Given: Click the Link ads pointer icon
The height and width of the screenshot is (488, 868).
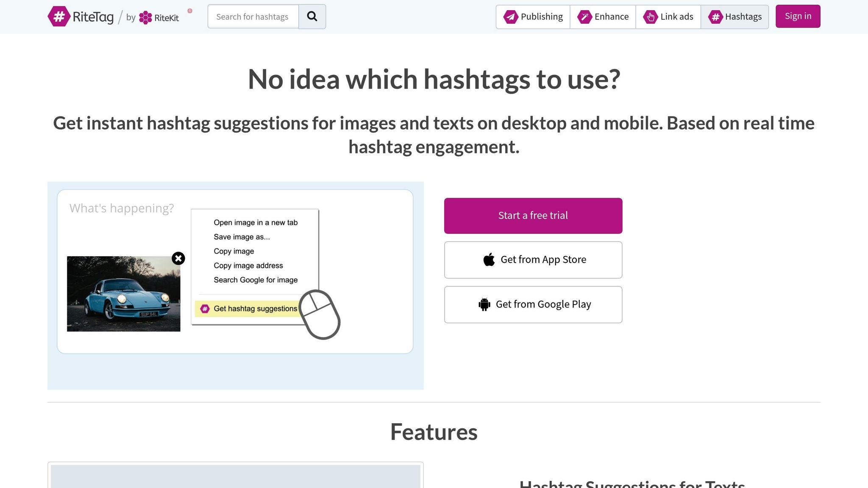Looking at the screenshot, I should [650, 17].
